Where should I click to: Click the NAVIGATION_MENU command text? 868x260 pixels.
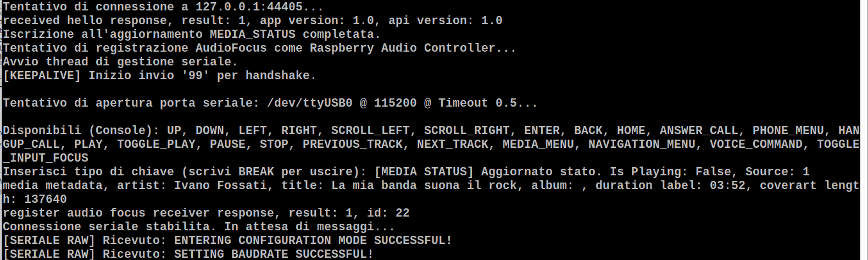coord(642,144)
